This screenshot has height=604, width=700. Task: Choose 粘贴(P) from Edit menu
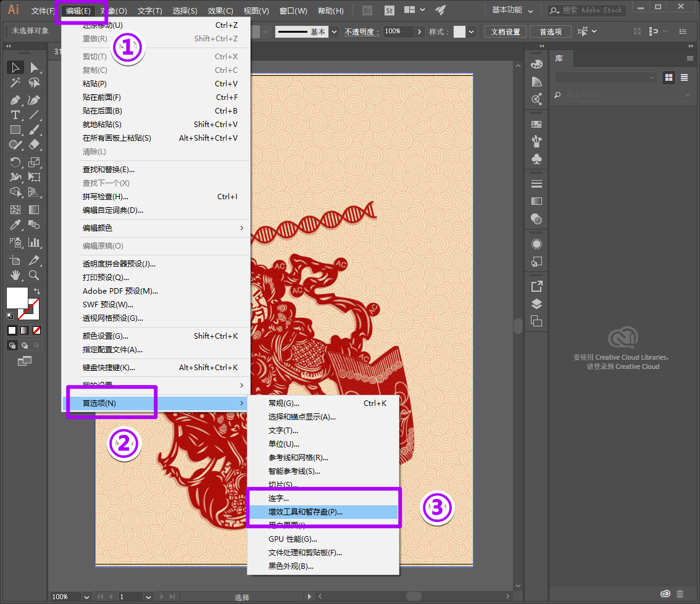(x=156, y=83)
